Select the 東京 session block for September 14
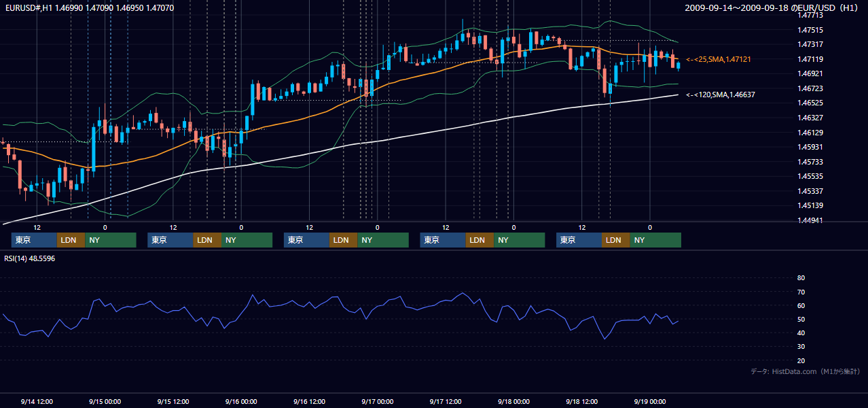Viewport: 868px width, 408px height. 34,240
